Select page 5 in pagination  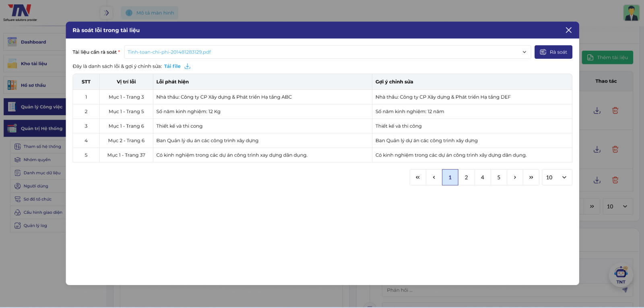[x=499, y=178]
